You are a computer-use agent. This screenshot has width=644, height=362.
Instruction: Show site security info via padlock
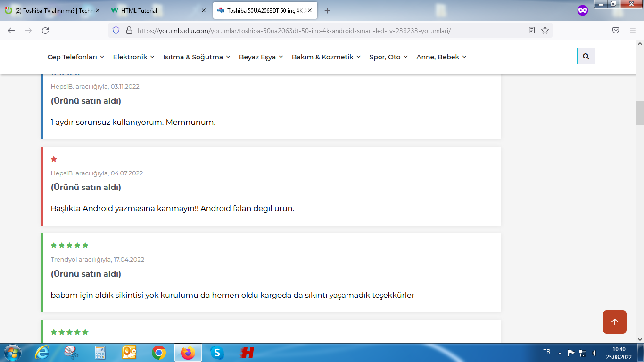tap(129, 30)
